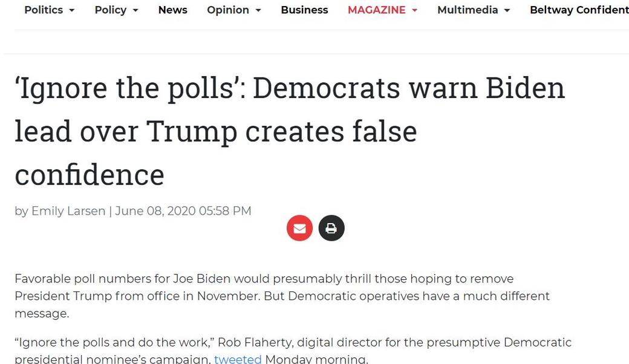The width and height of the screenshot is (629, 364).
Task: Expand the MAGAZINE dropdown arrow
Action: click(415, 10)
